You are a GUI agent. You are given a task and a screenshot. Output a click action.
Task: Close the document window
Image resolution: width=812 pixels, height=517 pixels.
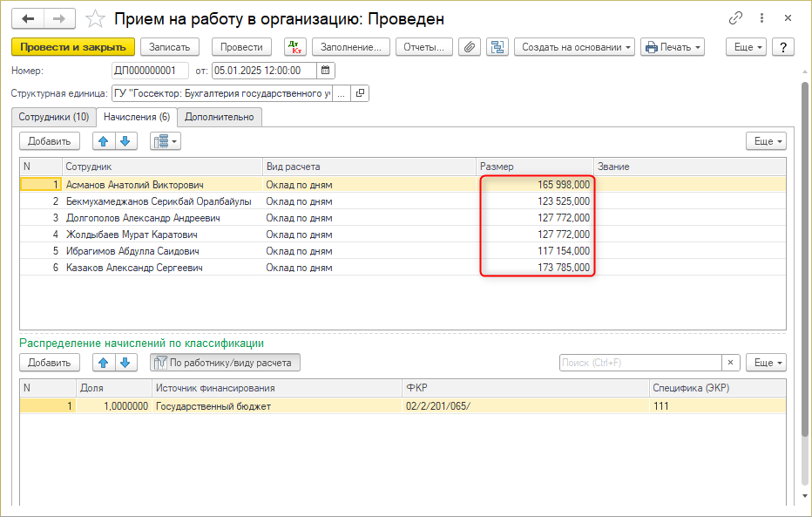pyautogui.click(x=788, y=18)
